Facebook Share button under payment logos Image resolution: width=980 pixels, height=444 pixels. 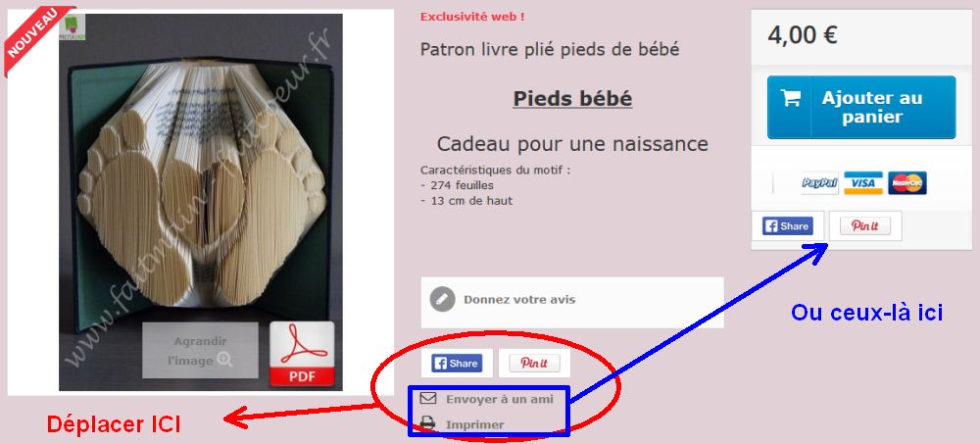(x=788, y=225)
